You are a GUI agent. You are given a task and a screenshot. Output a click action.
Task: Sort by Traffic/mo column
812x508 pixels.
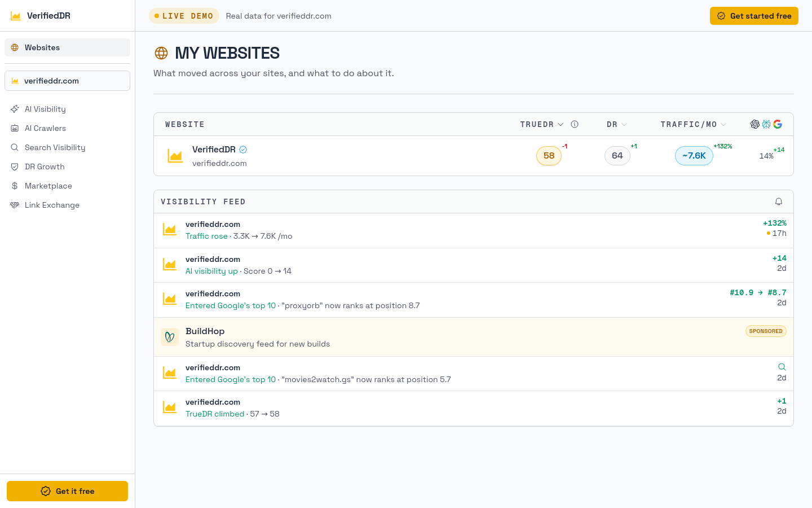click(x=694, y=124)
